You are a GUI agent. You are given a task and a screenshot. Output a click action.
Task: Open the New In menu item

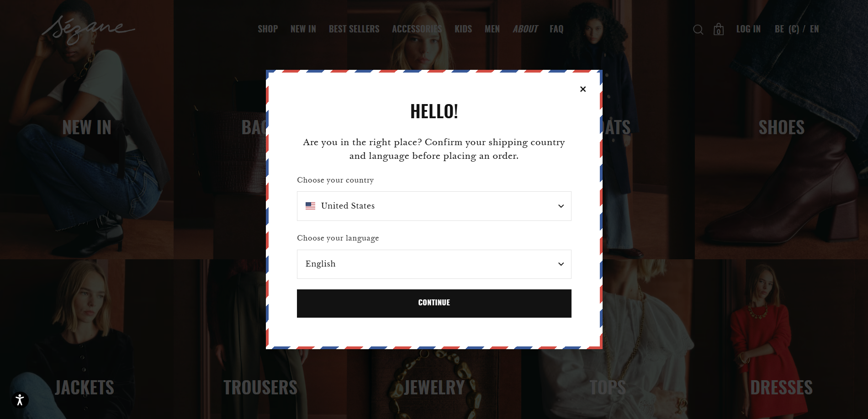coord(303,29)
